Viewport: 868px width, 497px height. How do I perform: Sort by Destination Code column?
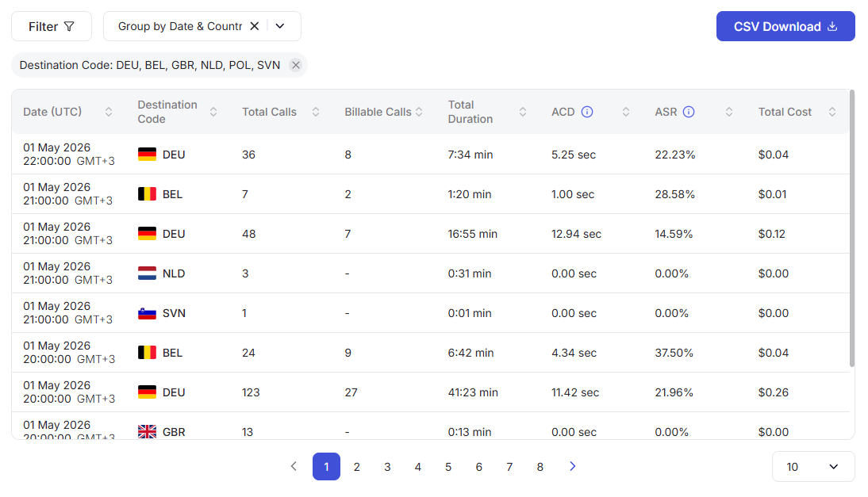pyautogui.click(x=213, y=112)
